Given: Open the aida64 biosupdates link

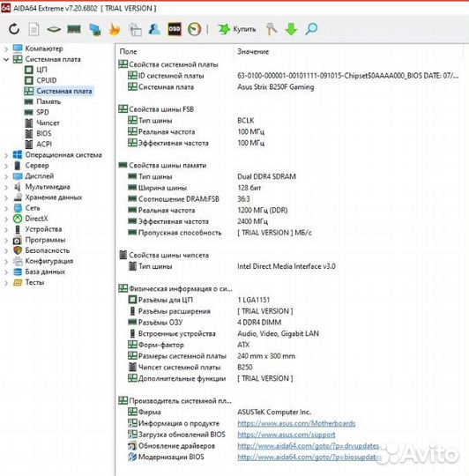Looking at the screenshot, I should (x=309, y=457).
